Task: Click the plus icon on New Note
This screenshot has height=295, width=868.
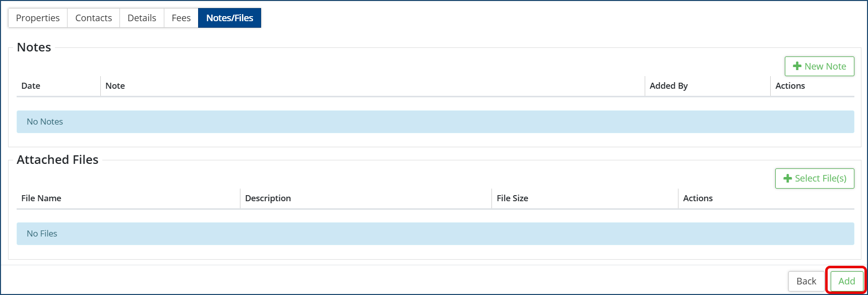Action: point(797,66)
